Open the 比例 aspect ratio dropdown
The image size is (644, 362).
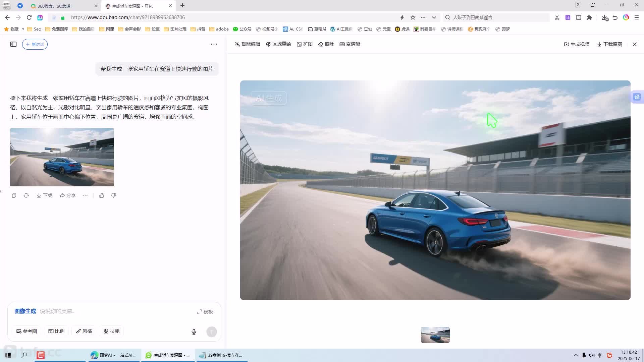click(x=56, y=331)
